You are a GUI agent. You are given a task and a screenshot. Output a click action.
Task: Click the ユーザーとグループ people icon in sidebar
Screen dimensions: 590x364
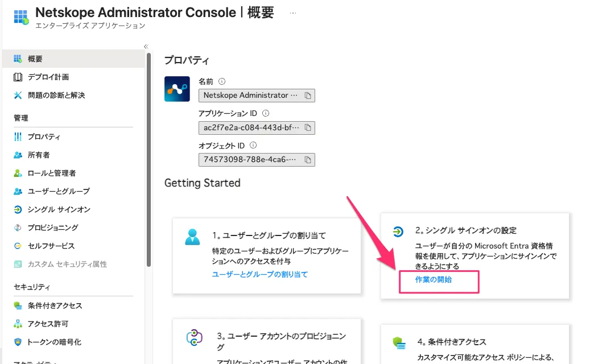coord(18,191)
